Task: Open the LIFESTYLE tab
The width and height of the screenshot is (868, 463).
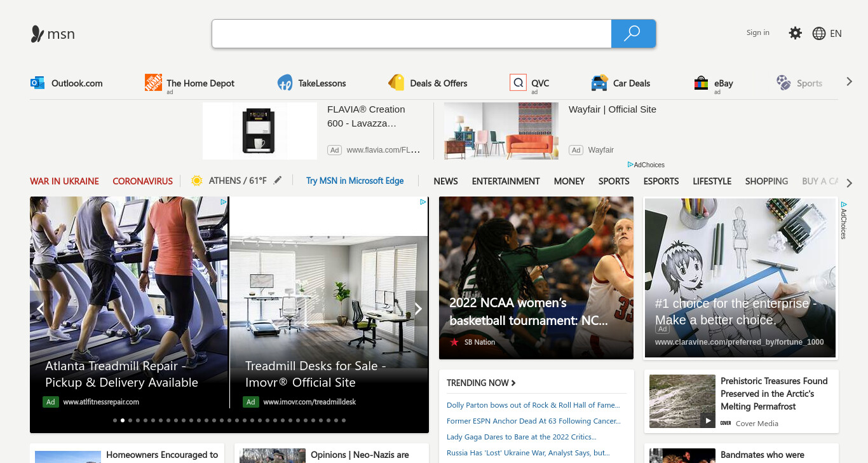Action: coord(712,181)
